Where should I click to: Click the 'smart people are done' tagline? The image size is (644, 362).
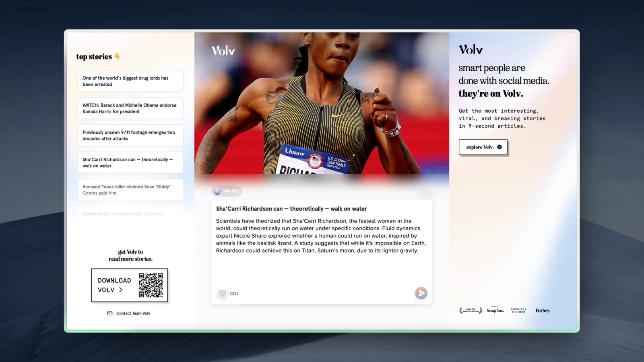[504, 80]
